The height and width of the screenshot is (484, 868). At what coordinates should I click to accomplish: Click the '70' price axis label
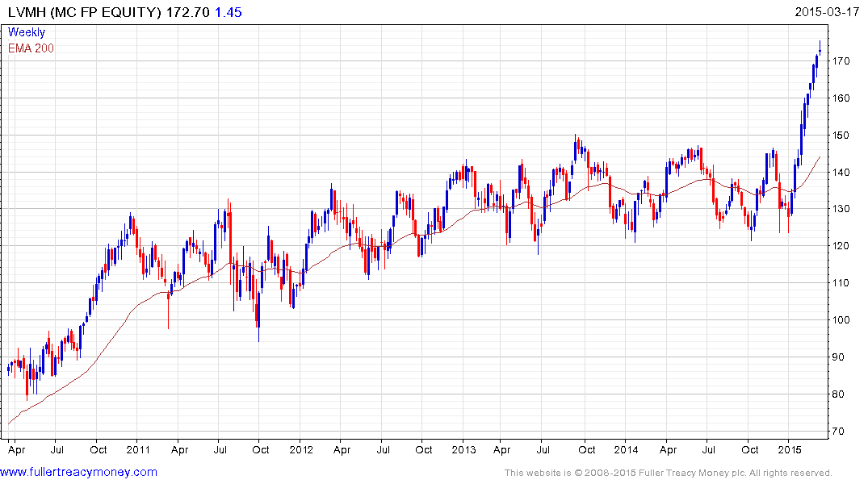(x=838, y=432)
